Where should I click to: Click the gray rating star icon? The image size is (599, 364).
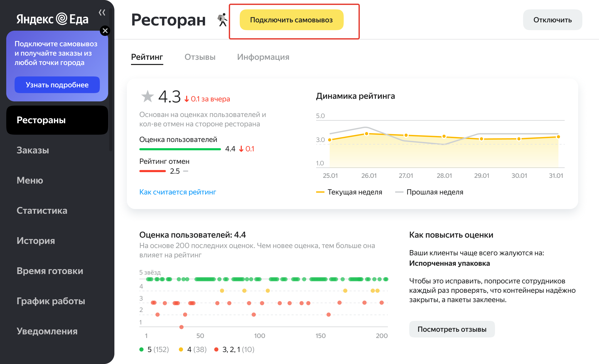click(147, 96)
